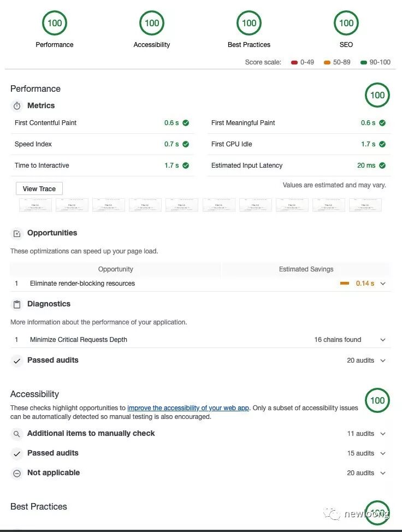Click the Performance score gauge at top

click(55, 23)
